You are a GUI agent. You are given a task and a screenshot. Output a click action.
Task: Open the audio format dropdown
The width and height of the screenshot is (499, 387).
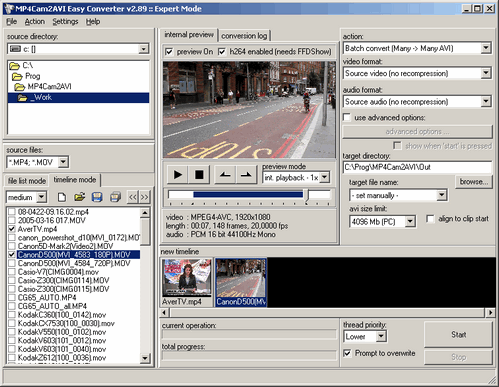486,101
